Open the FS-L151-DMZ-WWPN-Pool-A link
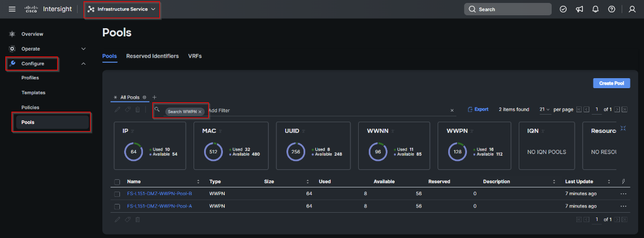Image resolution: width=644 pixels, height=238 pixels. click(x=159, y=206)
